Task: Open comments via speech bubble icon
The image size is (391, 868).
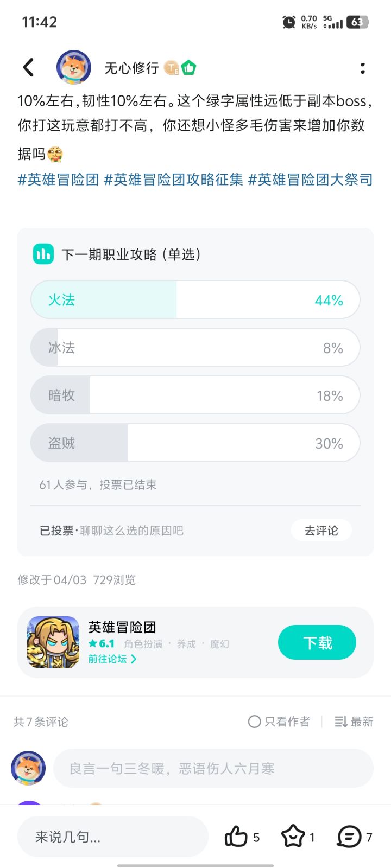Action: click(349, 836)
